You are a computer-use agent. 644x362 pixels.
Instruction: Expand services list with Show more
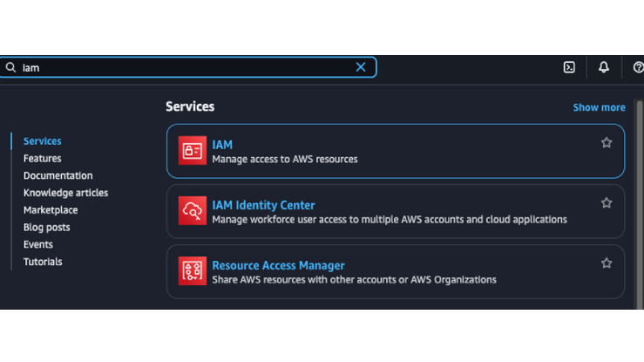[x=599, y=107]
